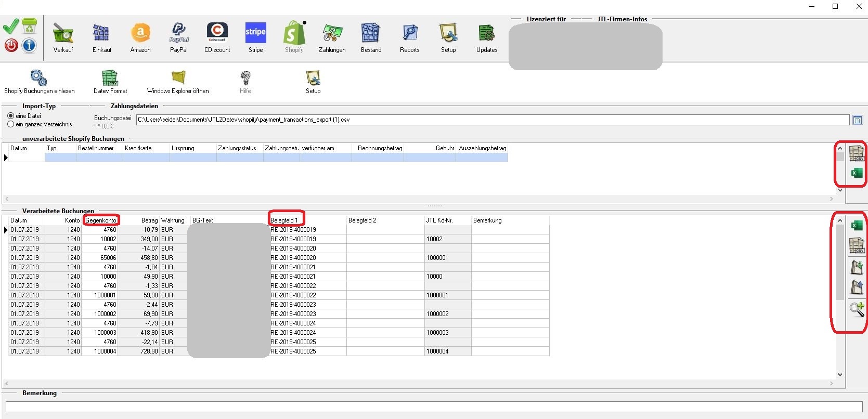This screenshot has height=419, width=868.
Task: Open the CDiscount module
Action: [x=217, y=38]
